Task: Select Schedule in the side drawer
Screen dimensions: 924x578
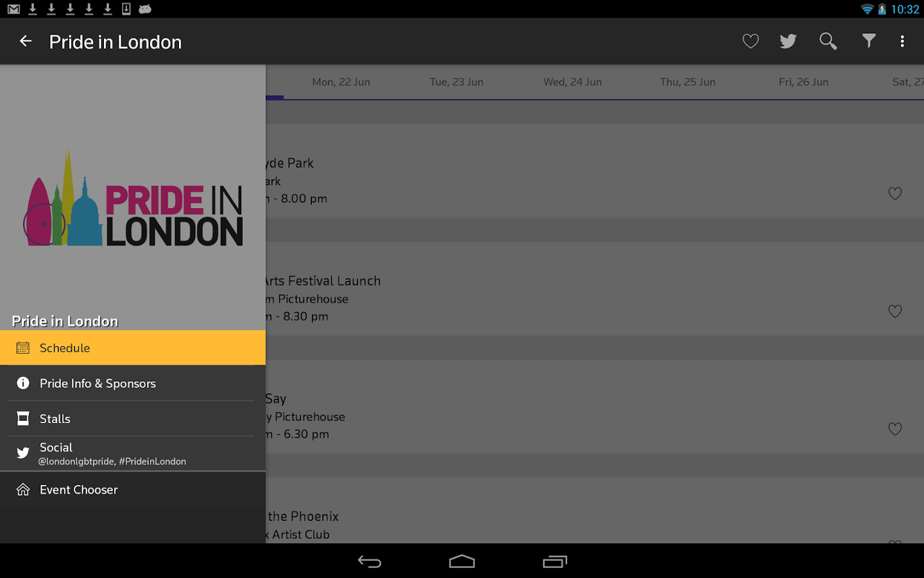Action: click(133, 348)
